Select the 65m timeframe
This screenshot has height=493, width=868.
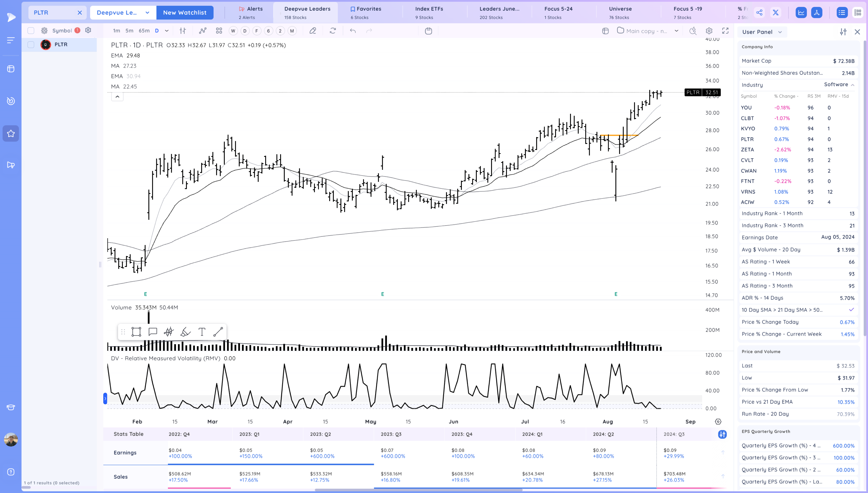click(x=144, y=31)
